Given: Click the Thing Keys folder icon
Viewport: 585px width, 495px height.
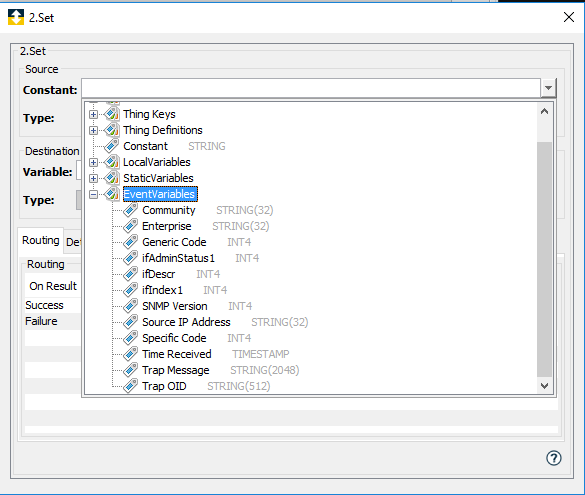Looking at the screenshot, I should coord(111,114).
